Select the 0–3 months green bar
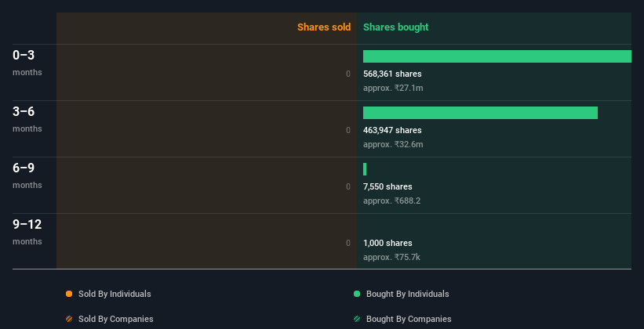Screen dimensions: 644x329 tap(497, 56)
